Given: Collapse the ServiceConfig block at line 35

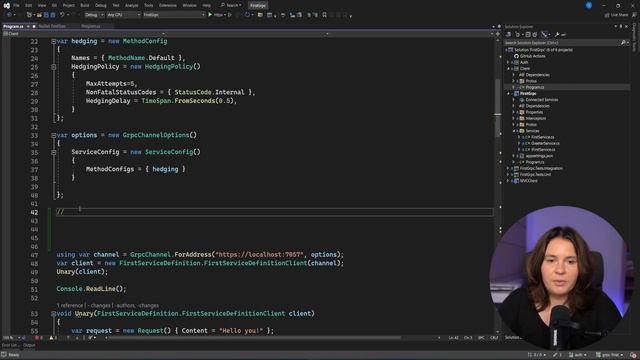Looking at the screenshot, I should (x=53, y=152).
